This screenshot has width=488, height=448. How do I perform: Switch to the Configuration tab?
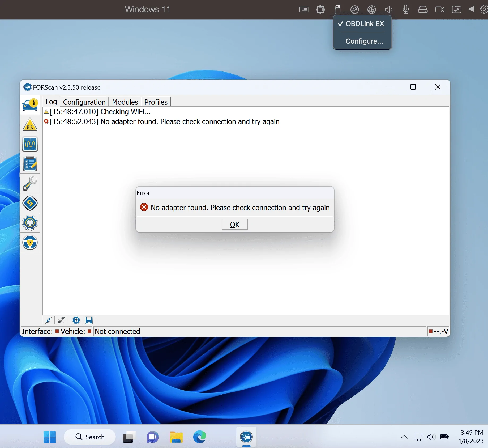[84, 102]
